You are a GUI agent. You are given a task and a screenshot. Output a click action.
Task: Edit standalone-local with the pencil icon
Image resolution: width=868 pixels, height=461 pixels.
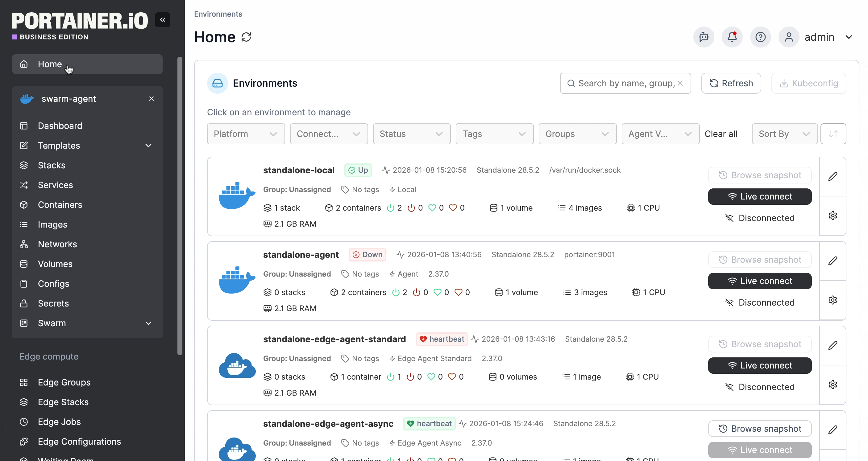(833, 176)
